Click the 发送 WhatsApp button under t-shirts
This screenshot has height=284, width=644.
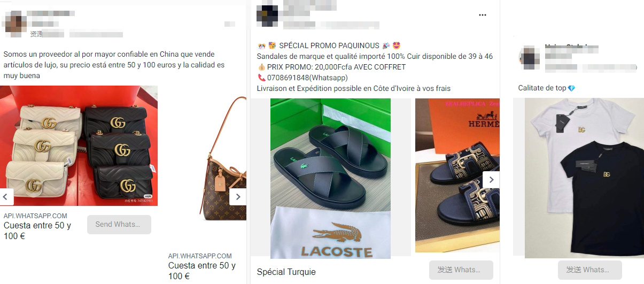[x=590, y=270]
